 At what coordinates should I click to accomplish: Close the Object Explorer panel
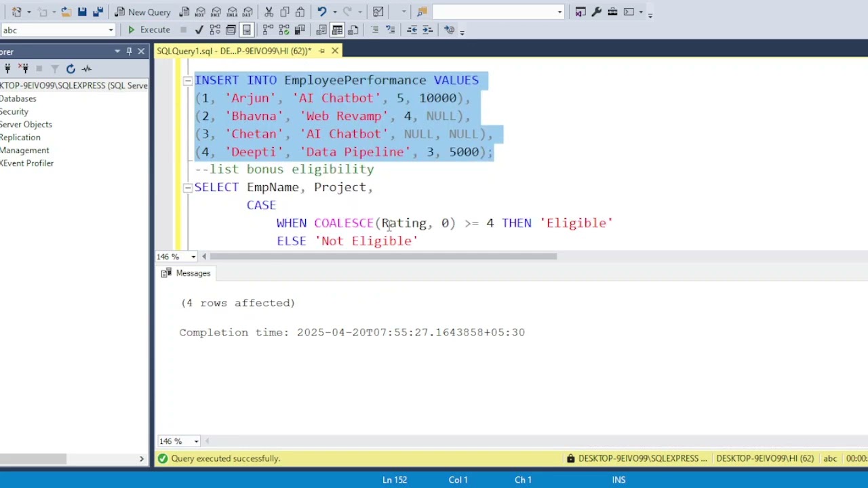(141, 52)
